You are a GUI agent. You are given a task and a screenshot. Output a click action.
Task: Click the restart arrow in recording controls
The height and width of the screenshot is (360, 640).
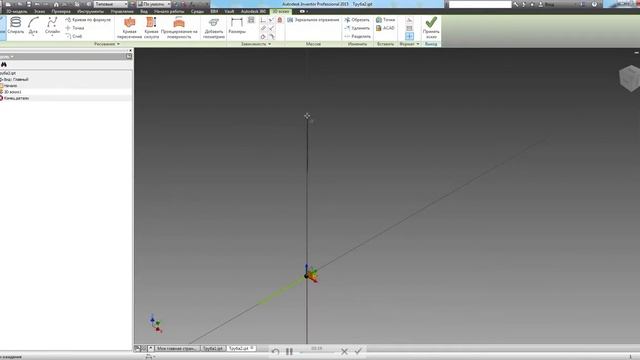[x=276, y=351]
